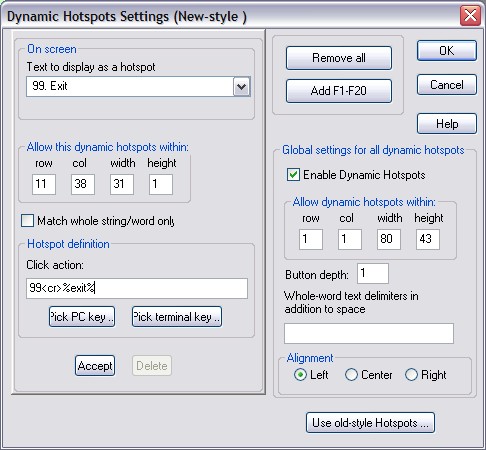Accept the hotspot definition
This screenshot has width=486, height=450.
point(95,366)
